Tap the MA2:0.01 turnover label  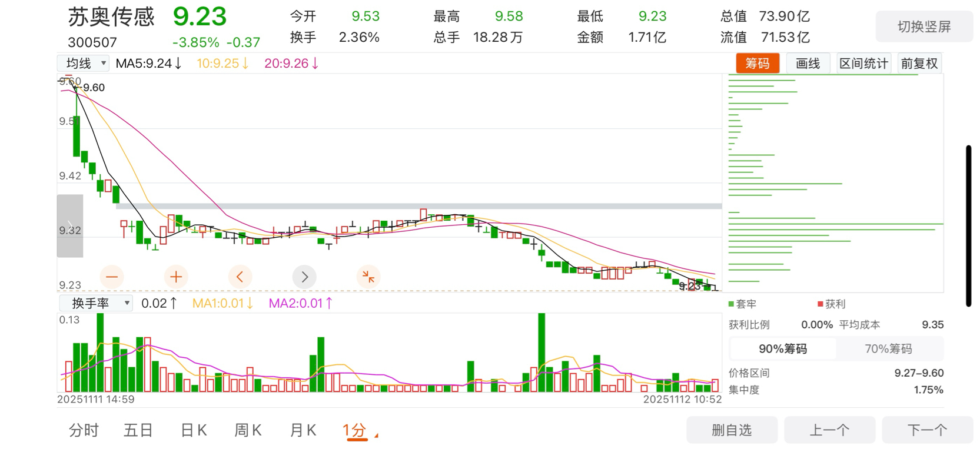[300, 304]
